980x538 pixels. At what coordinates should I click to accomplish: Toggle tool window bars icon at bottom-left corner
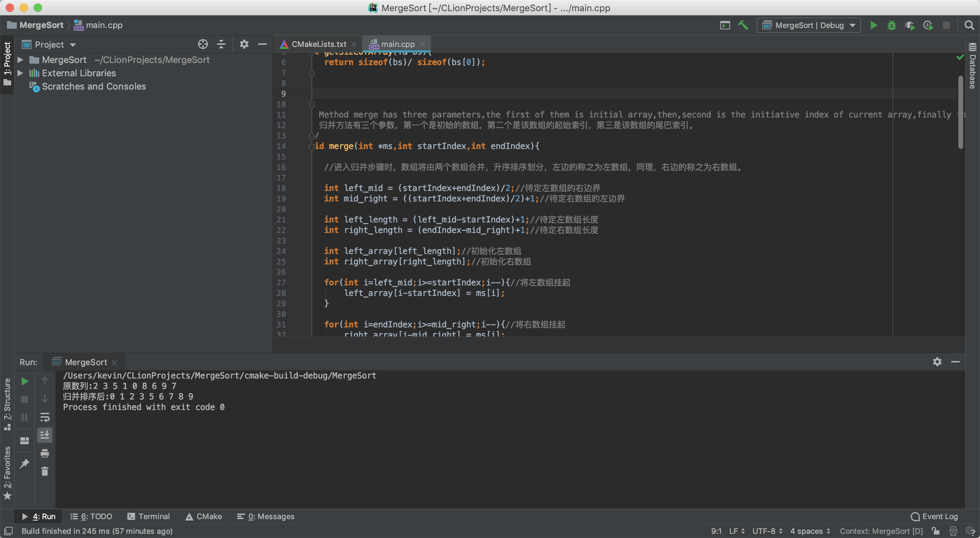tap(8, 531)
